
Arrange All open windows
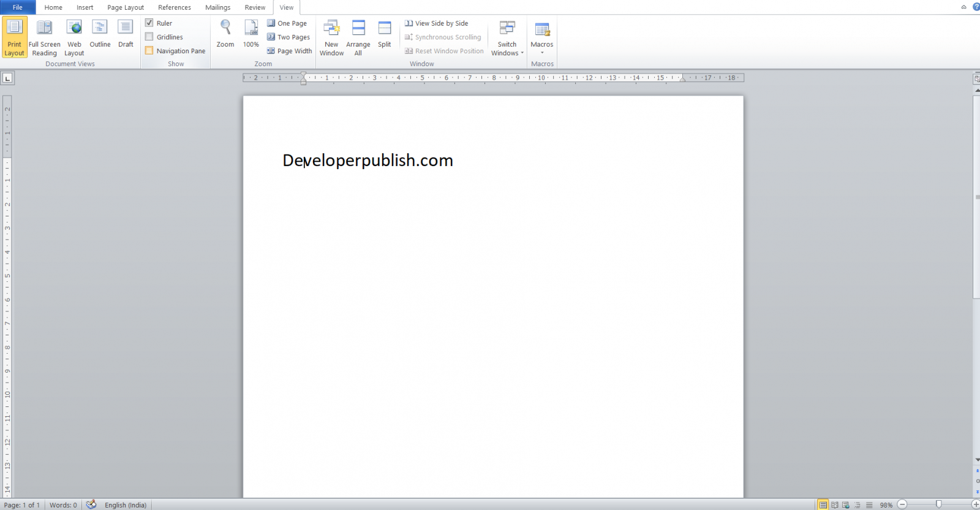coord(358,37)
